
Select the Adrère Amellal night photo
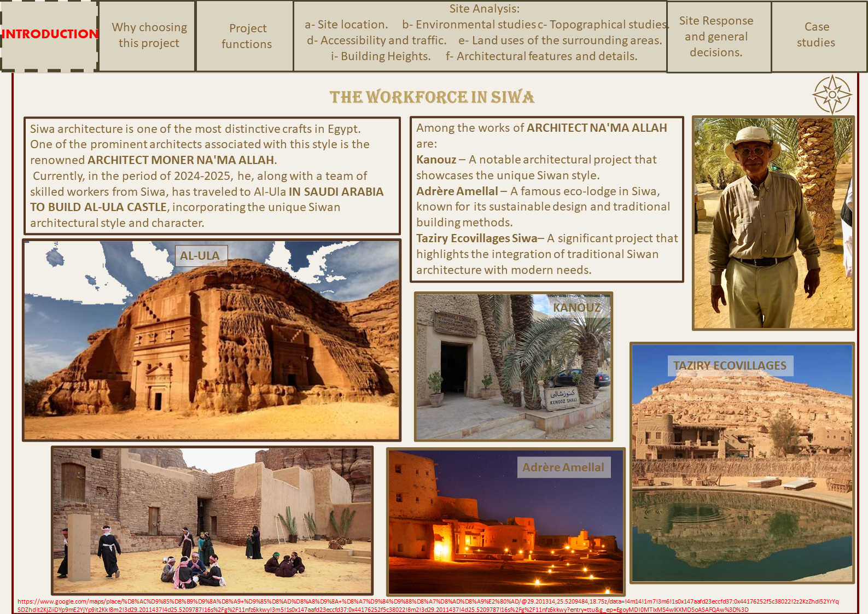(506, 522)
